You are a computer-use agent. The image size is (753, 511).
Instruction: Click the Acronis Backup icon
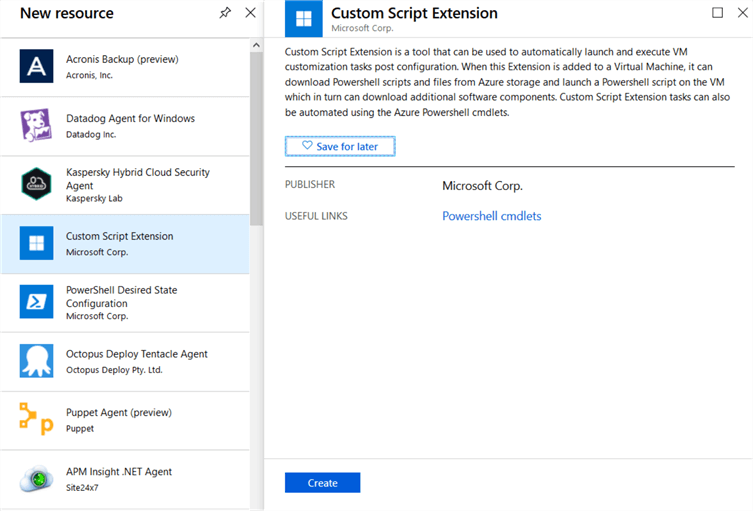pyautogui.click(x=36, y=66)
